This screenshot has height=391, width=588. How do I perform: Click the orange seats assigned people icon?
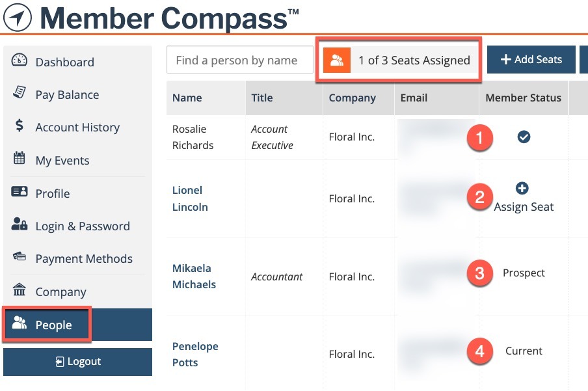coord(337,60)
